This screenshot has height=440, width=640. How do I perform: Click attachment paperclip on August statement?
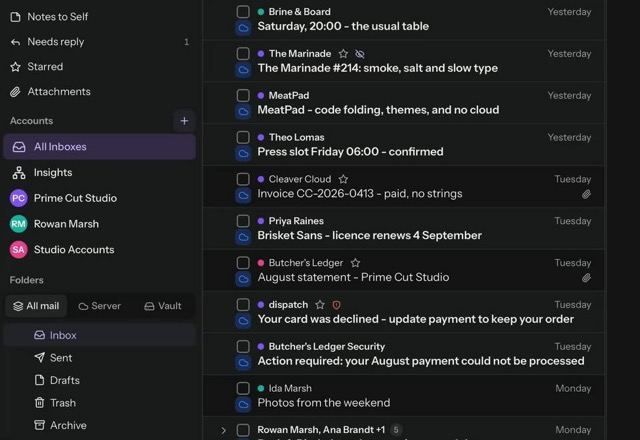point(586,278)
